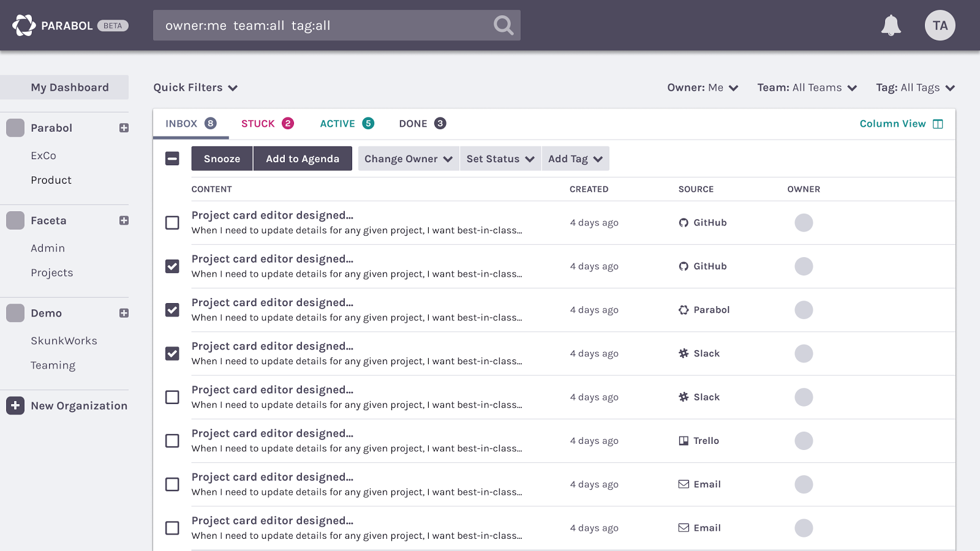This screenshot has width=980, height=551.
Task: Open the Owner: Me filter dropdown
Action: 703,88
